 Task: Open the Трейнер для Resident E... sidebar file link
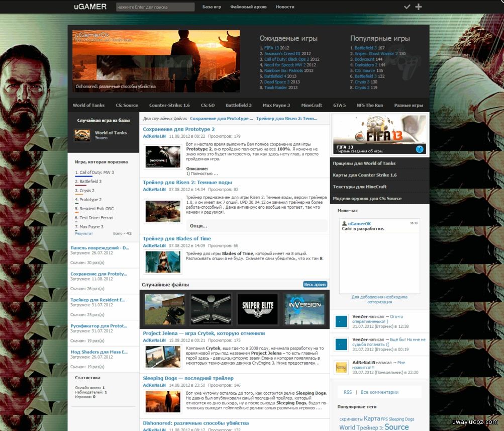pos(98,300)
